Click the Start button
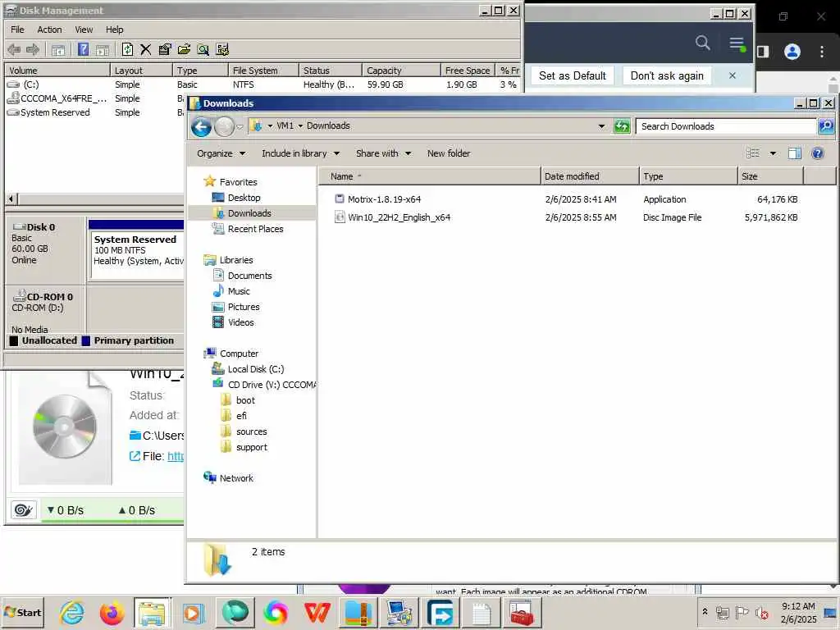Screen dimensions: 840x630 (22, 613)
